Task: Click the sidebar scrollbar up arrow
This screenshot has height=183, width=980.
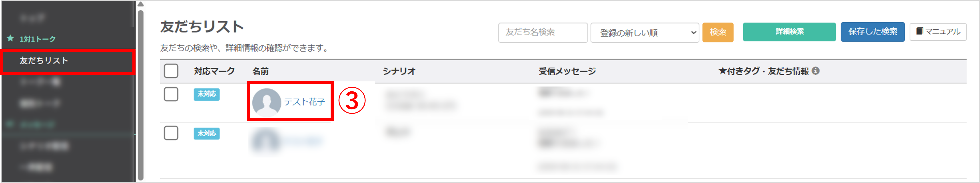Action: pyautogui.click(x=140, y=5)
